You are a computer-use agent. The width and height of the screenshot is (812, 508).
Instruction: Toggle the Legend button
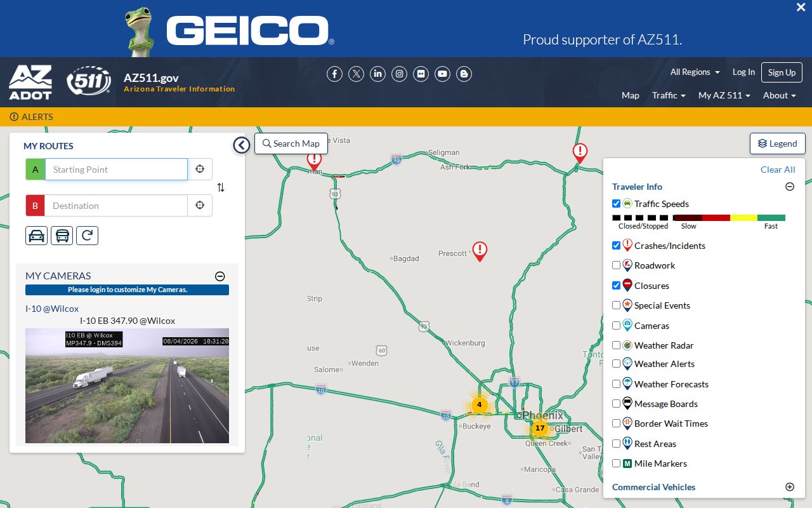(778, 144)
